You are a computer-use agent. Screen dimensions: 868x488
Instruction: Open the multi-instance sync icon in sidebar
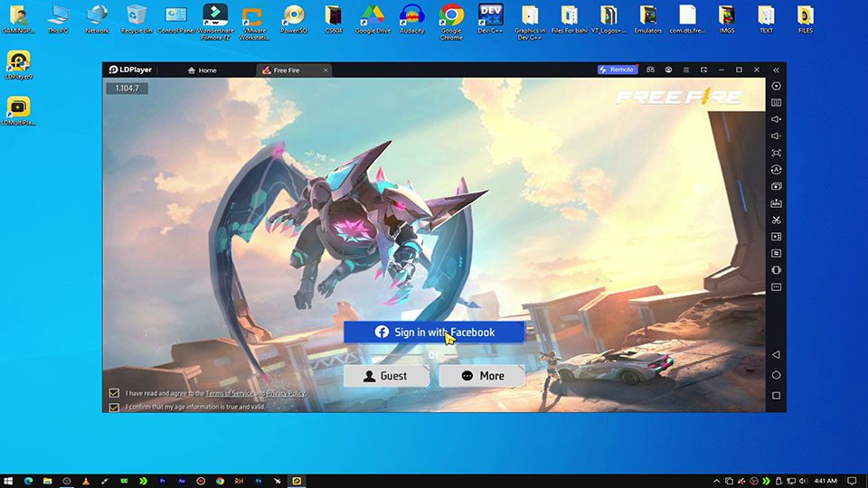pyautogui.click(x=776, y=186)
